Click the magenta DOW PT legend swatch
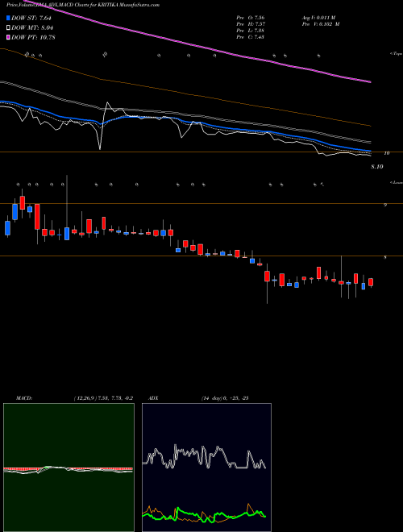Screen dimensions: 403x532 pos(8,37)
